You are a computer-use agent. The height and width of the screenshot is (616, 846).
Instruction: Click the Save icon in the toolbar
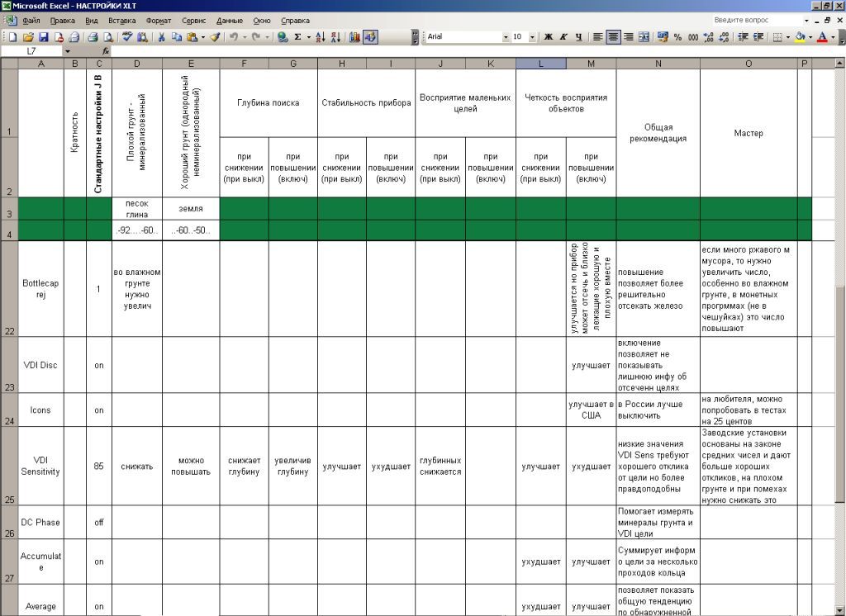(x=44, y=37)
